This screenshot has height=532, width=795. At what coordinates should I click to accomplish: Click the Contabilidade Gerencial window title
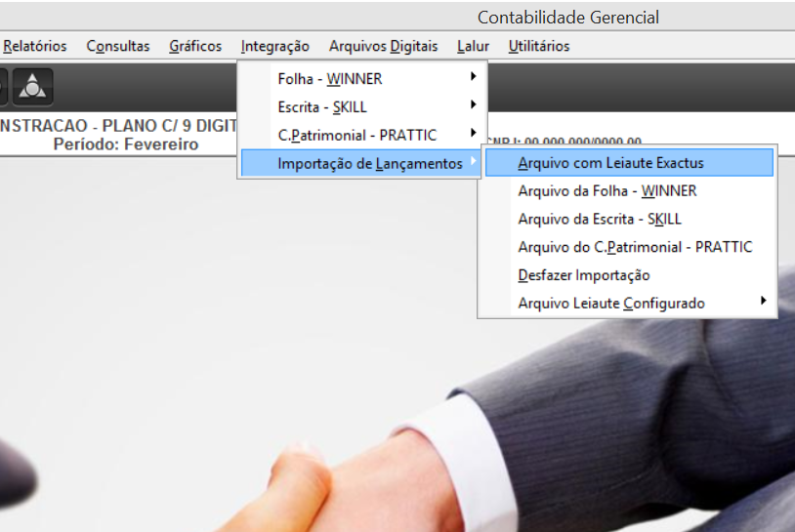[x=567, y=18]
